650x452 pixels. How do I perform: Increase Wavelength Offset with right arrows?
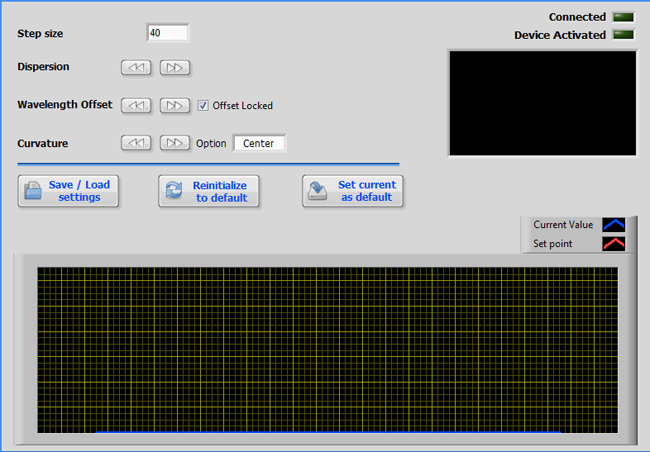pyautogui.click(x=174, y=105)
